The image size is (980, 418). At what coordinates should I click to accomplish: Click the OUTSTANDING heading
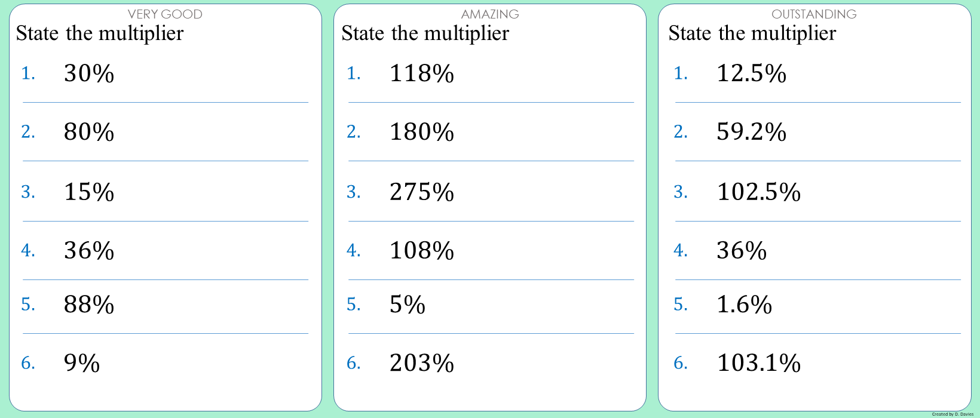(x=814, y=14)
